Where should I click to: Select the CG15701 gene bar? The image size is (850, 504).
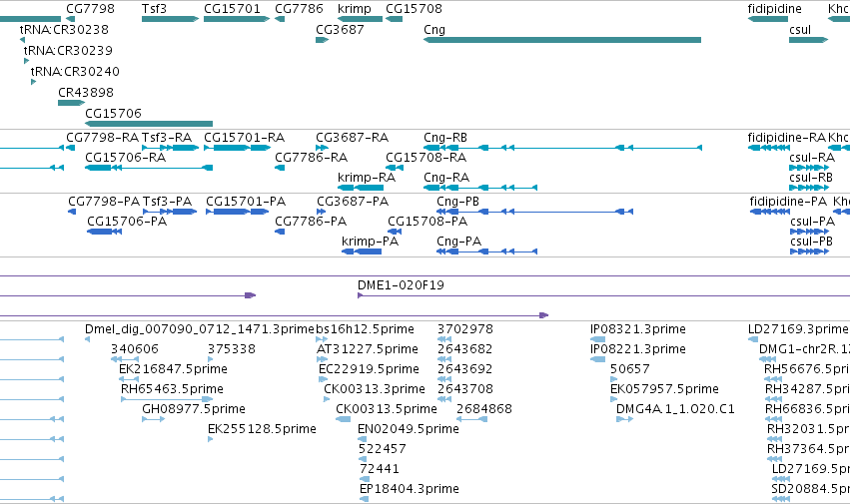coord(237,19)
